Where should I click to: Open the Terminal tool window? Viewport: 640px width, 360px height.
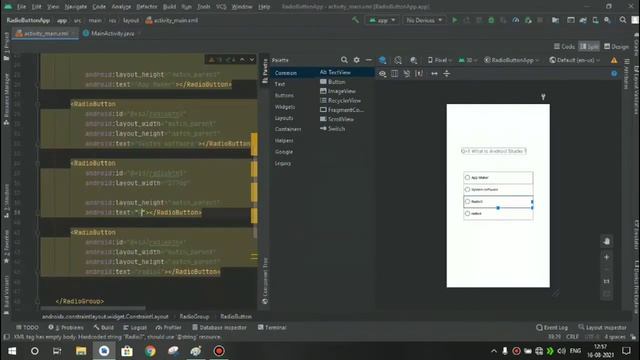coord(272,327)
